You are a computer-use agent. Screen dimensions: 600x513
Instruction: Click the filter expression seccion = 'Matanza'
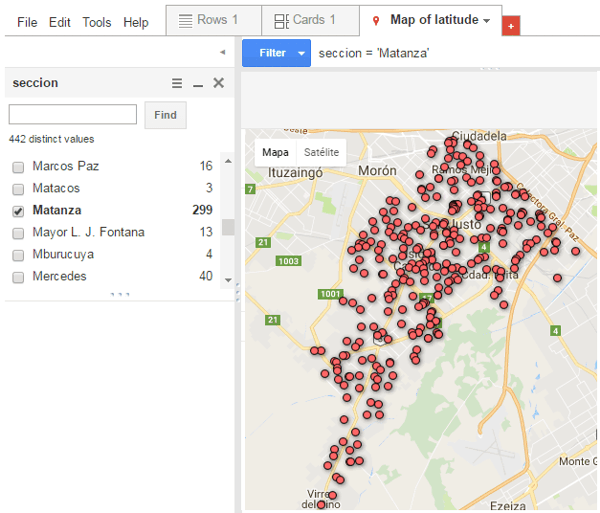point(374,53)
